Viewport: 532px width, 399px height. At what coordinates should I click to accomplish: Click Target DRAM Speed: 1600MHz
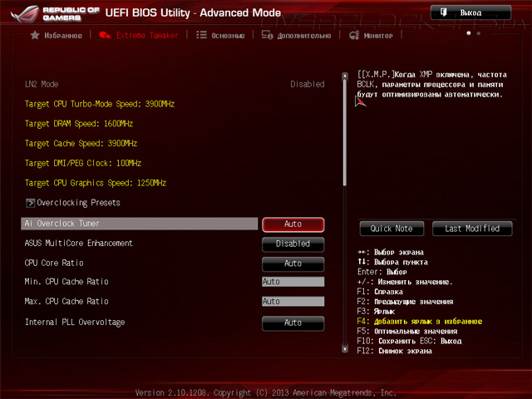[79, 124]
